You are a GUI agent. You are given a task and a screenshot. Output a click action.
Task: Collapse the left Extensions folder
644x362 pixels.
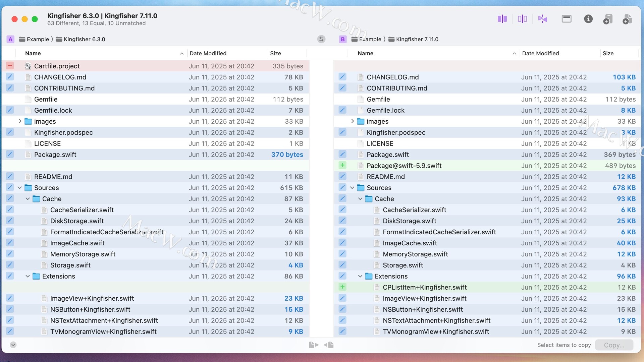coord(28,276)
